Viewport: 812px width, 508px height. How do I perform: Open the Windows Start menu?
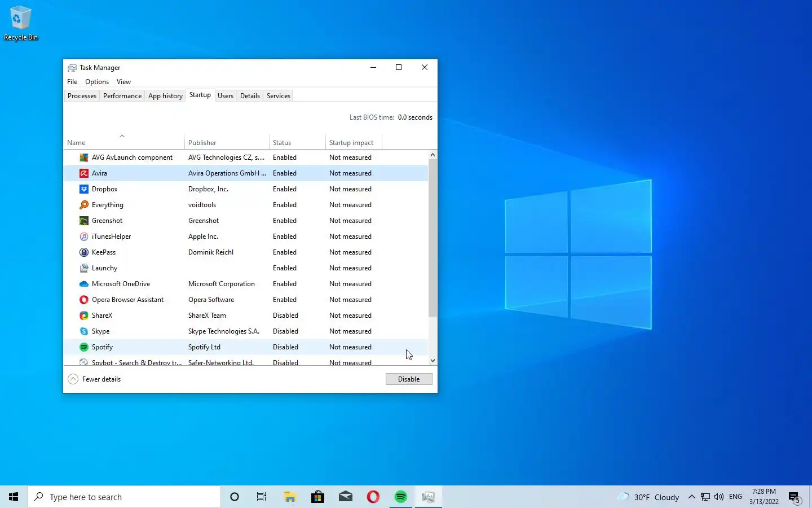[14, 497]
